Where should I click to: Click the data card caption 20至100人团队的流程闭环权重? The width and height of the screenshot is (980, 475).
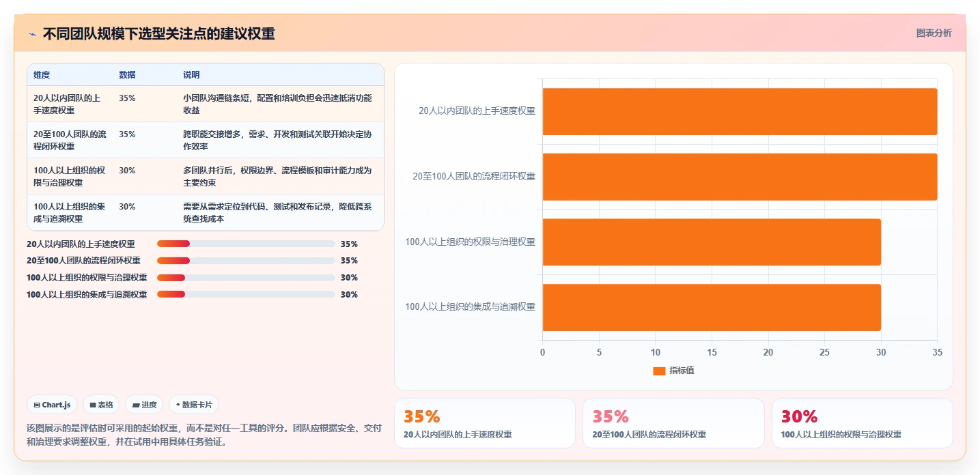(649, 435)
